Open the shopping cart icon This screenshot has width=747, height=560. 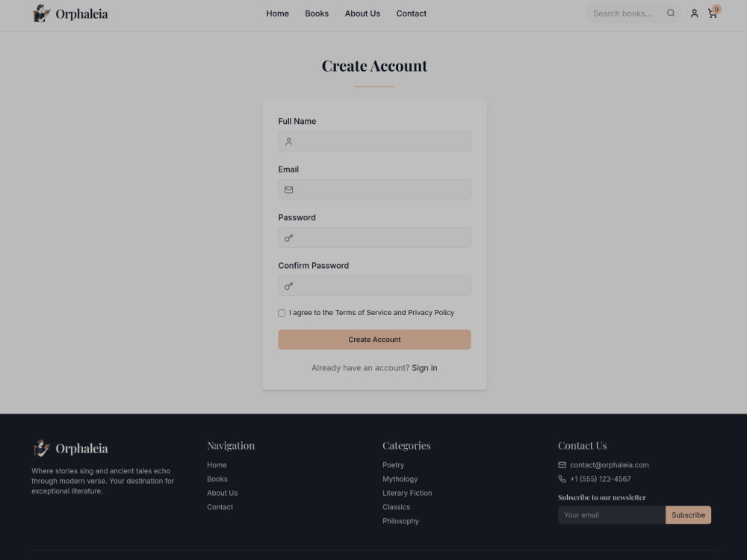(x=713, y=13)
